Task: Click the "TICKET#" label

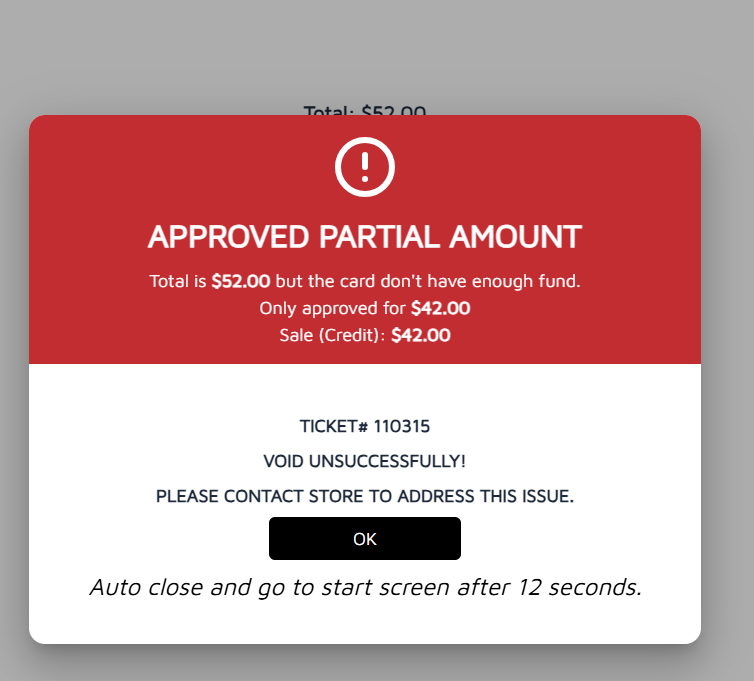Action: pos(334,426)
